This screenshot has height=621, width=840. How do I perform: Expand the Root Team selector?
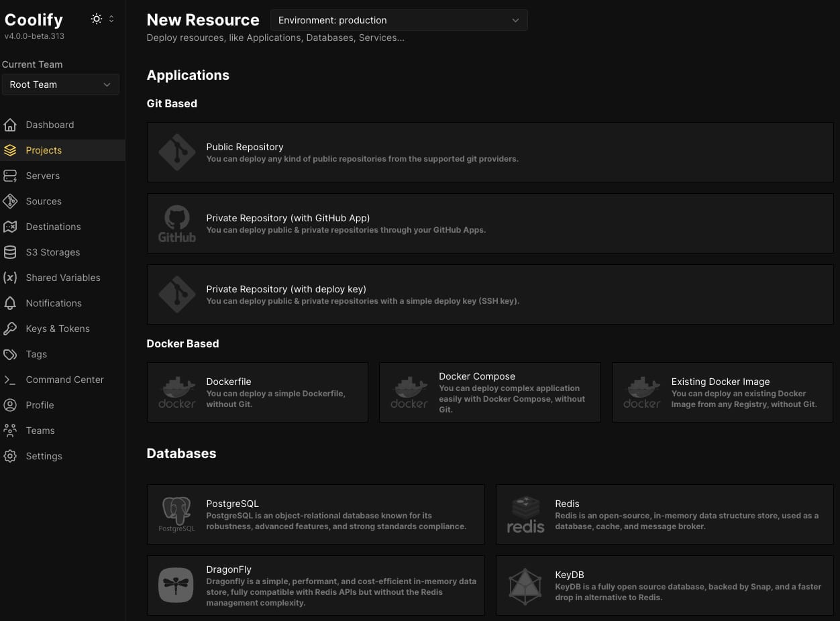click(60, 84)
